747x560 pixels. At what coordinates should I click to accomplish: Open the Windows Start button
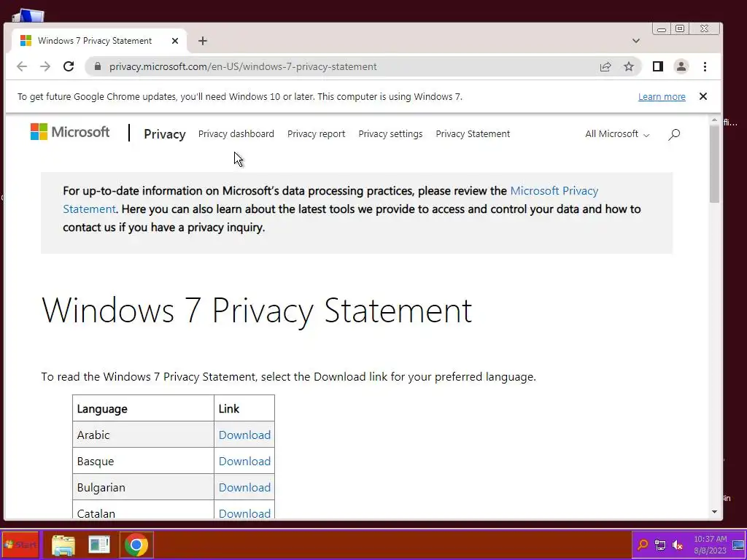click(20, 544)
